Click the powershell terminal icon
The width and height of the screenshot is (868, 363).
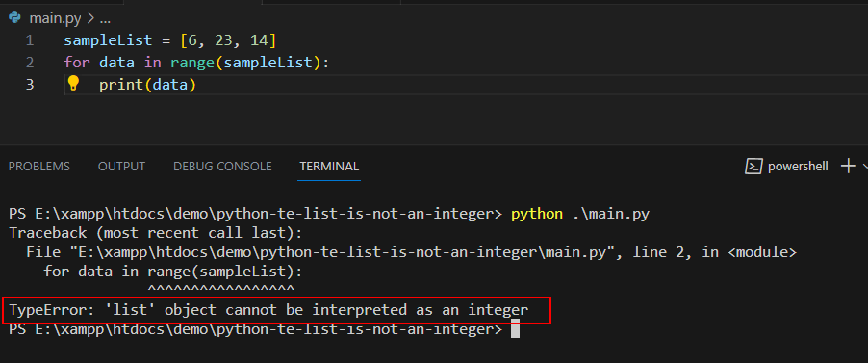[x=753, y=167]
